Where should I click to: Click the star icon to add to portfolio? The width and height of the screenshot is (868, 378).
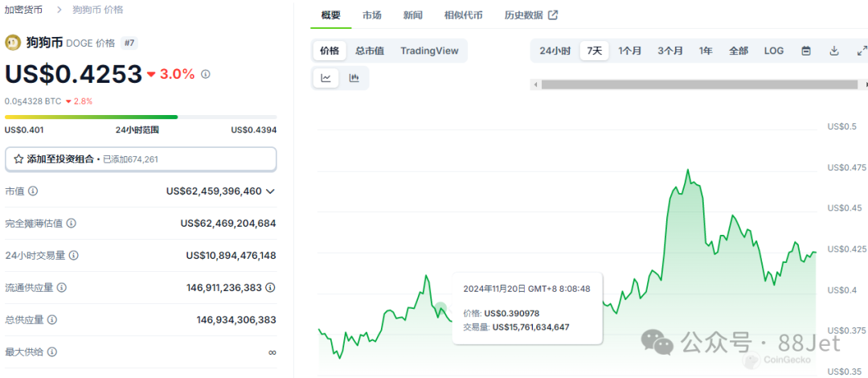[18, 159]
